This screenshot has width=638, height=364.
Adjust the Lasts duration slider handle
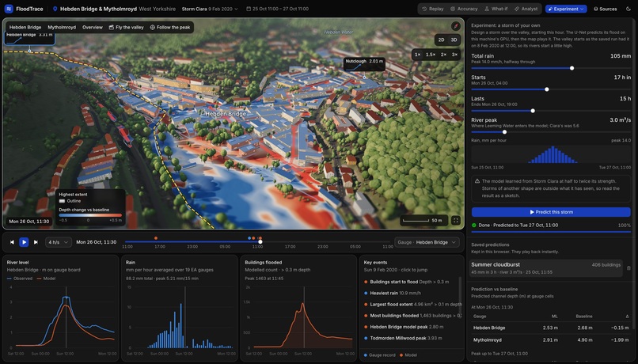533,111
